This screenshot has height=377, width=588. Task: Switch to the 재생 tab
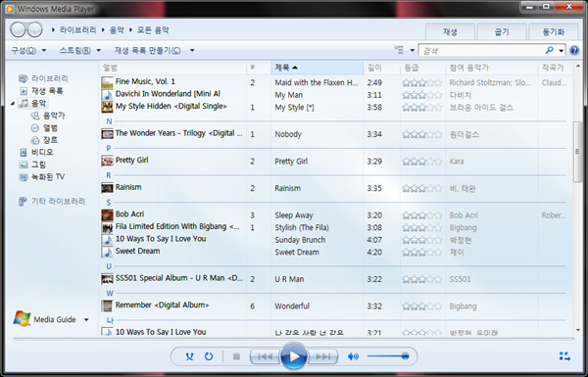point(450,32)
